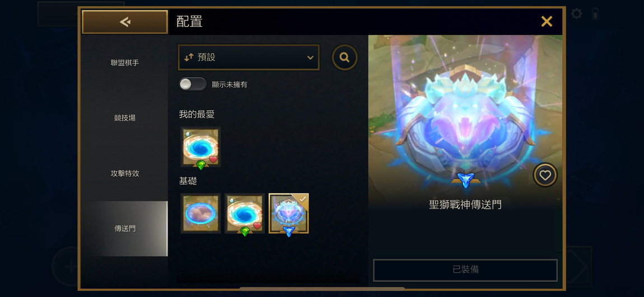Viewport: 644px width, 297px height.
Task: Open the 預設 sort dropdown
Action: click(x=249, y=58)
